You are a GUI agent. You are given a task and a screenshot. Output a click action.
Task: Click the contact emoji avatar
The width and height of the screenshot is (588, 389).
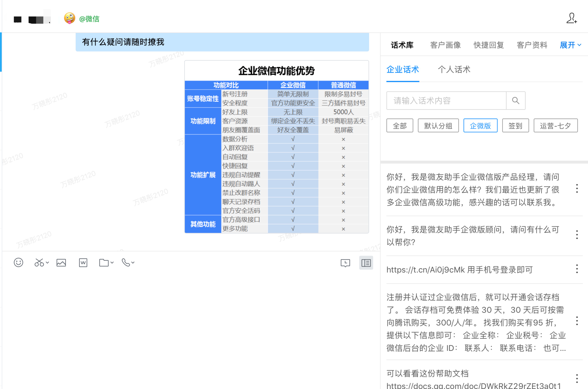click(70, 18)
